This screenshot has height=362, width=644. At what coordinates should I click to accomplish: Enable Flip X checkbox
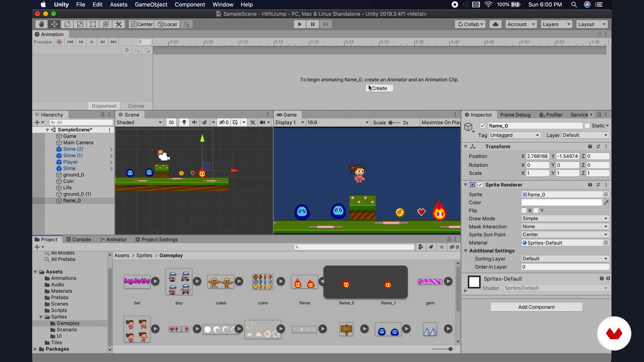tap(524, 210)
